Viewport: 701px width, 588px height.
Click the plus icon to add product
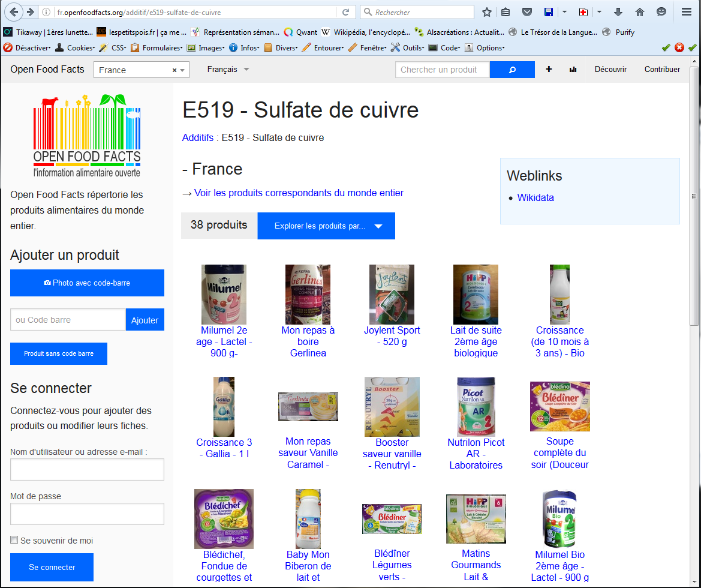click(549, 70)
